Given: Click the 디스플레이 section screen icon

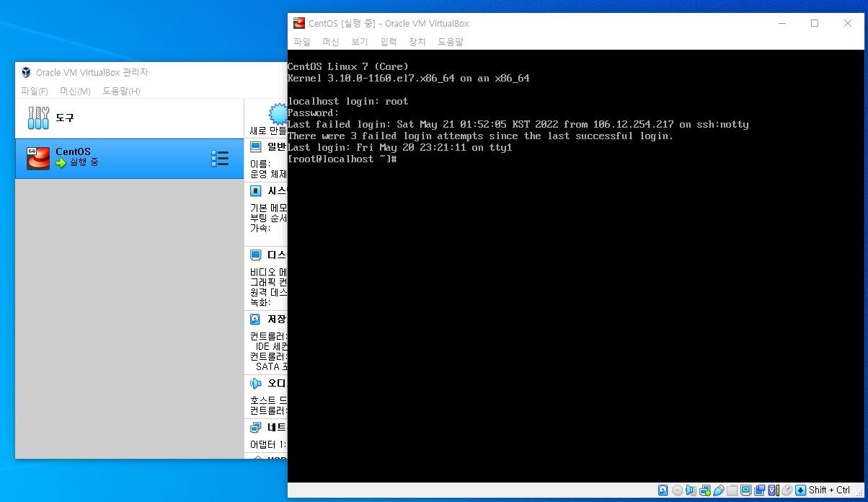Looking at the screenshot, I should (x=255, y=255).
